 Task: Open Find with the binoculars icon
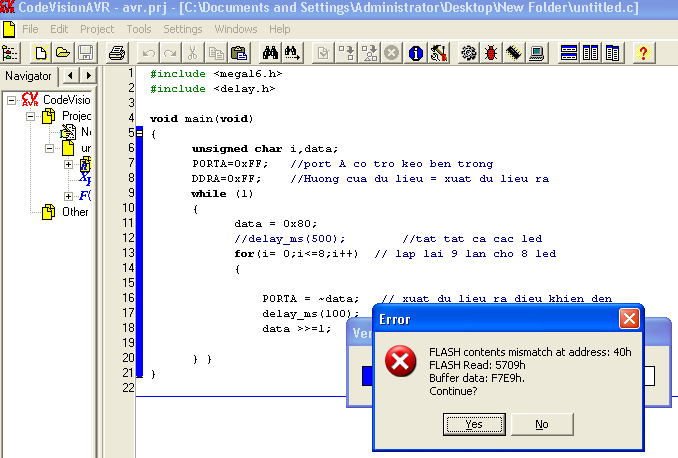[270, 53]
